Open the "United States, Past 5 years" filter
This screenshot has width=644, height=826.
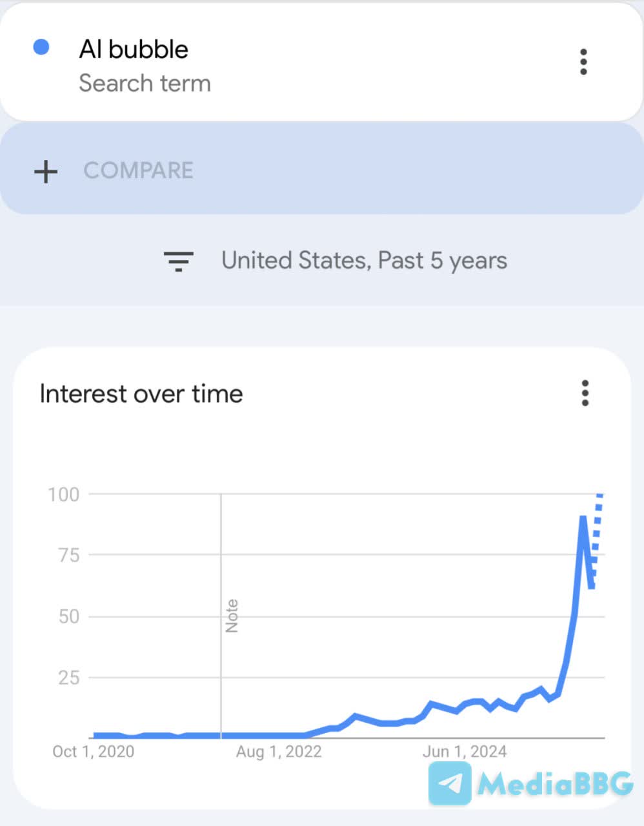point(364,261)
